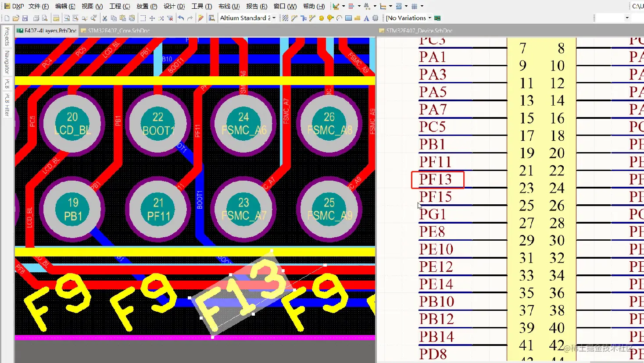Select pad 19 PB1 on the PCB
Screen dimensions: 644x363
click(x=72, y=209)
